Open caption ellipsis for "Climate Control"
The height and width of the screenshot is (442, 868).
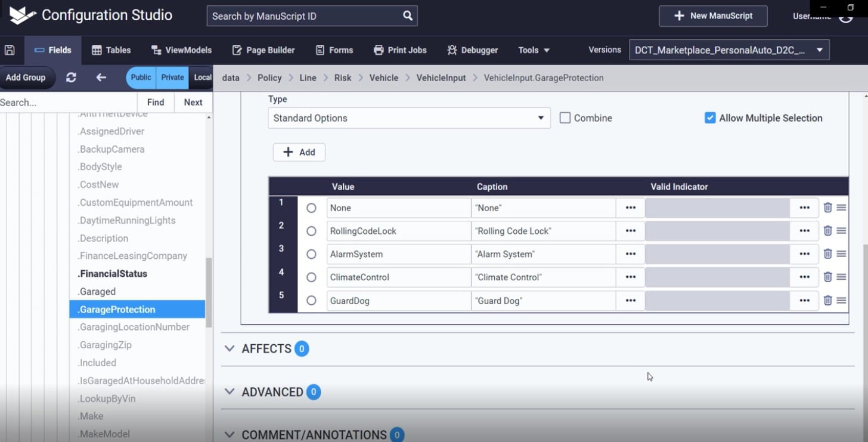pyautogui.click(x=630, y=277)
